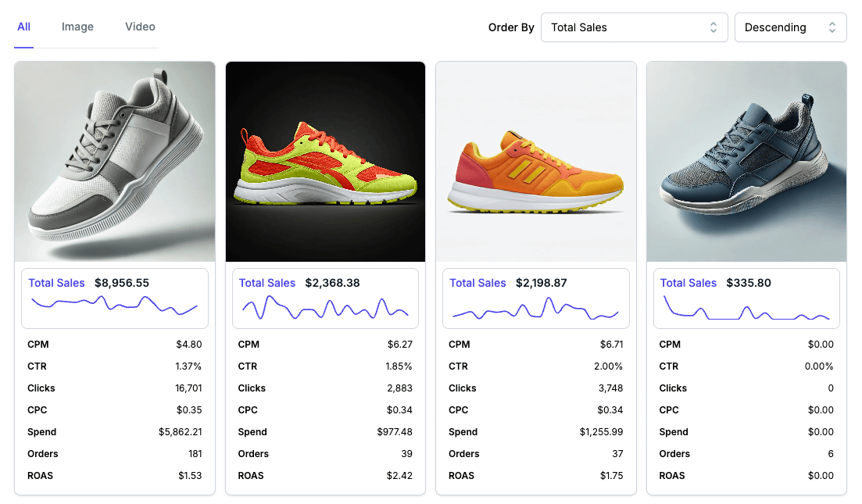Change Order By from Total Sales
The width and height of the screenshot is (862, 504).
click(633, 27)
